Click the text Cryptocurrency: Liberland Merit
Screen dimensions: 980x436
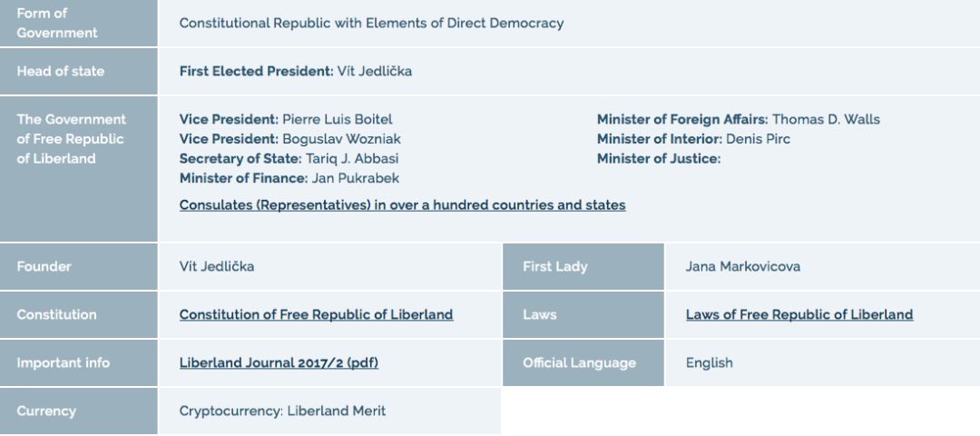(282, 411)
